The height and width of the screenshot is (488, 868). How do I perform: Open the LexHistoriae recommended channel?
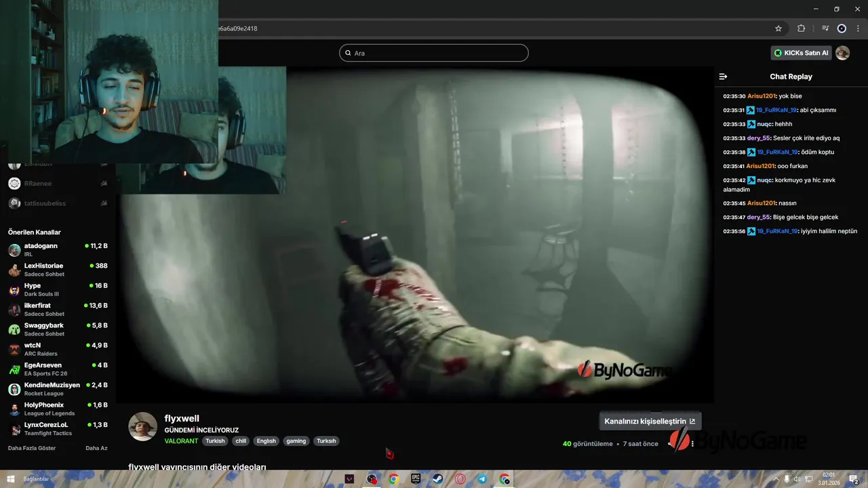(x=58, y=270)
